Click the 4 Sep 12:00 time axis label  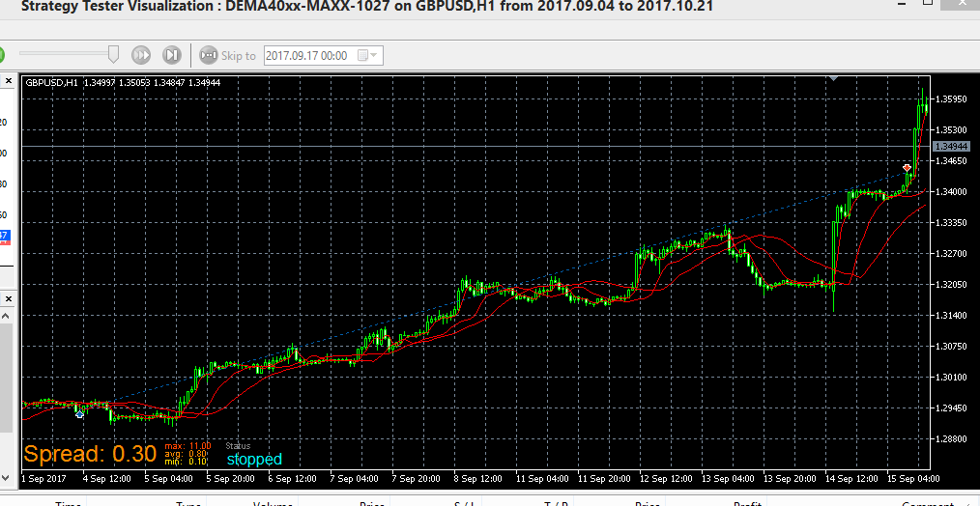click(107, 479)
